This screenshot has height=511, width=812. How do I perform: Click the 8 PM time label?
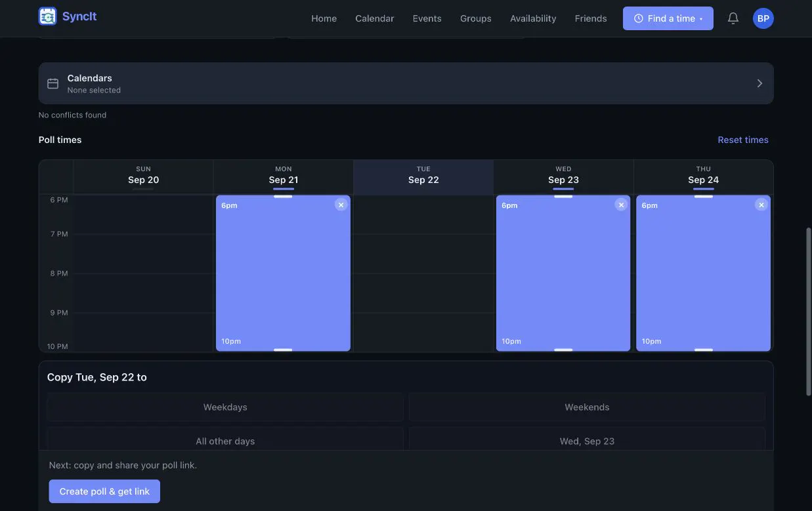coord(59,274)
